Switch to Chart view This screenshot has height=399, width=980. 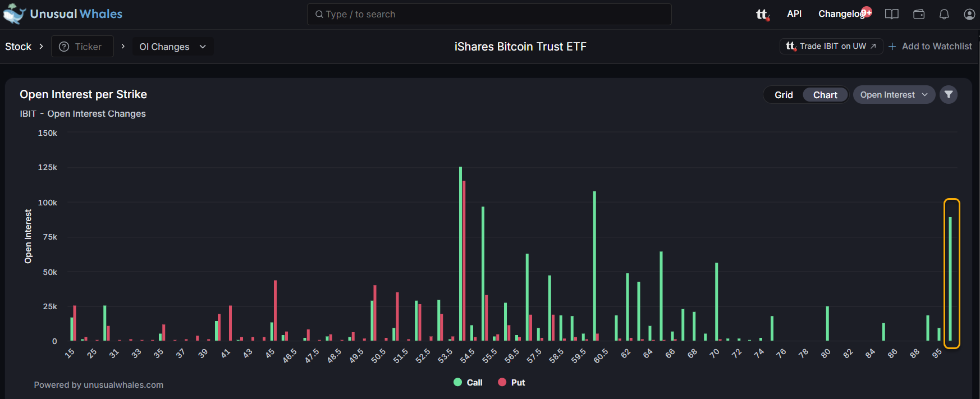tap(825, 95)
